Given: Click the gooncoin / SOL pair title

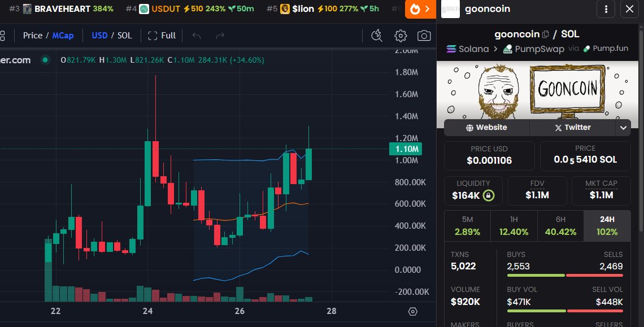Looking at the screenshot, I should point(537,34).
